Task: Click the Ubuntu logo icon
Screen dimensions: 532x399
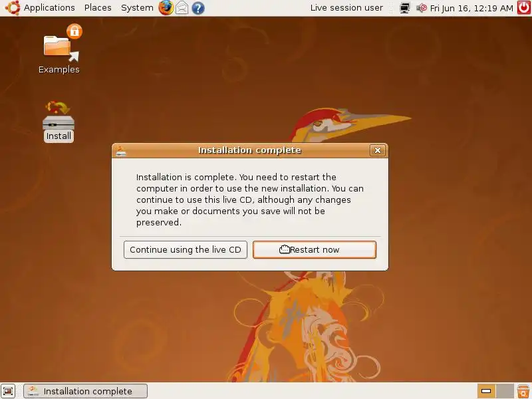Action: tap(13, 8)
